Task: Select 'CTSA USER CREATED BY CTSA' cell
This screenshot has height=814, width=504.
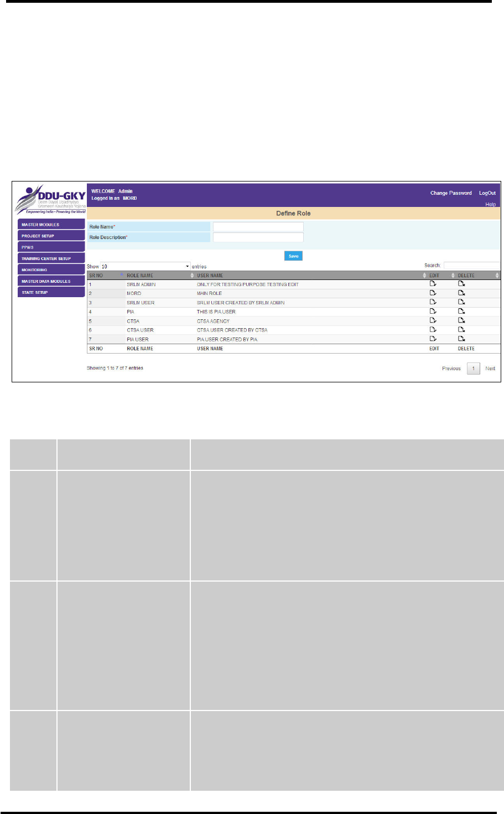Action: point(232,330)
